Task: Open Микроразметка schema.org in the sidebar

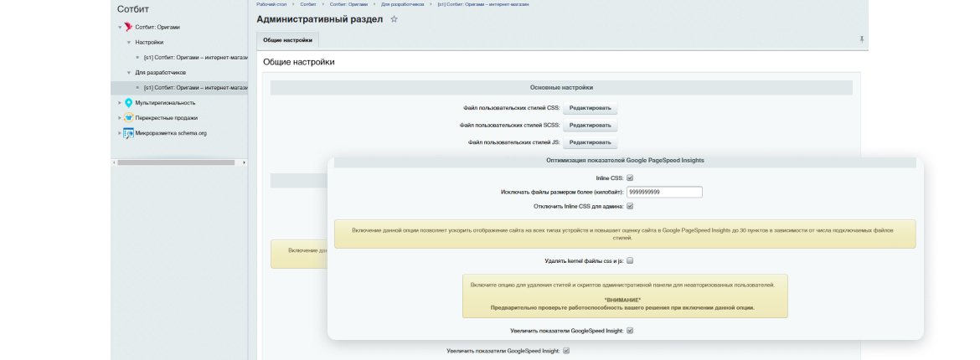Action: coord(171,133)
